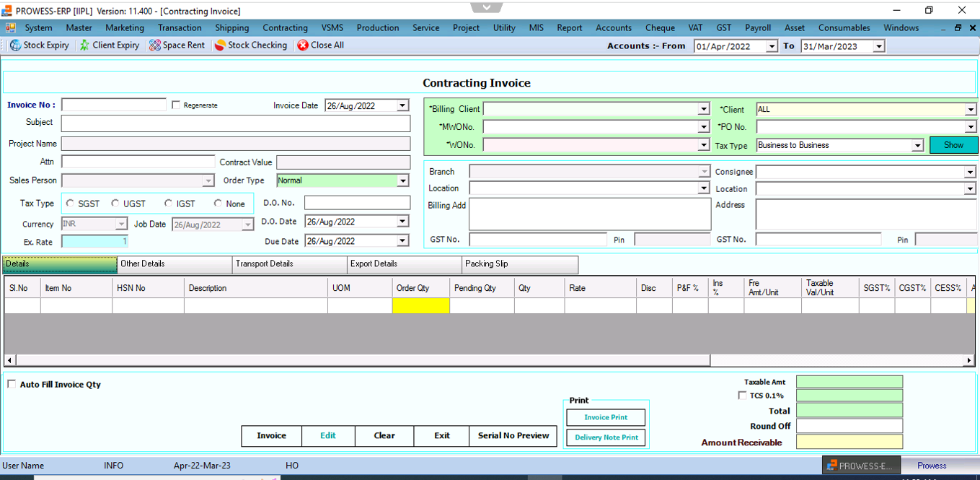The height and width of the screenshot is (480, 980).
Task: Click the PROWESS-ERP application icon in the menu bar
Action: pos(10,27)
